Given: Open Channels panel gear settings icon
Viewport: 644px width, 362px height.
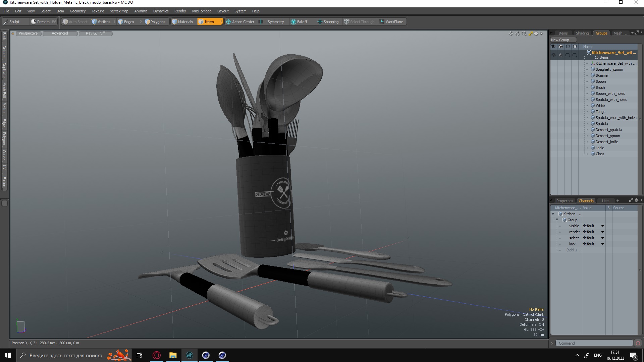Looking at the screenshot, I should click(637, 200).
